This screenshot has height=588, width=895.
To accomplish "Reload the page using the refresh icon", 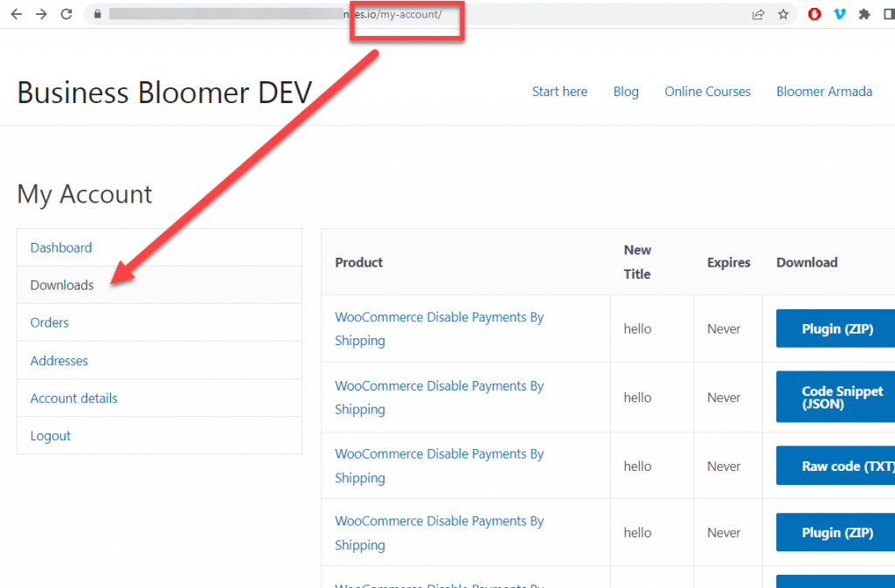I will [66, 14].
